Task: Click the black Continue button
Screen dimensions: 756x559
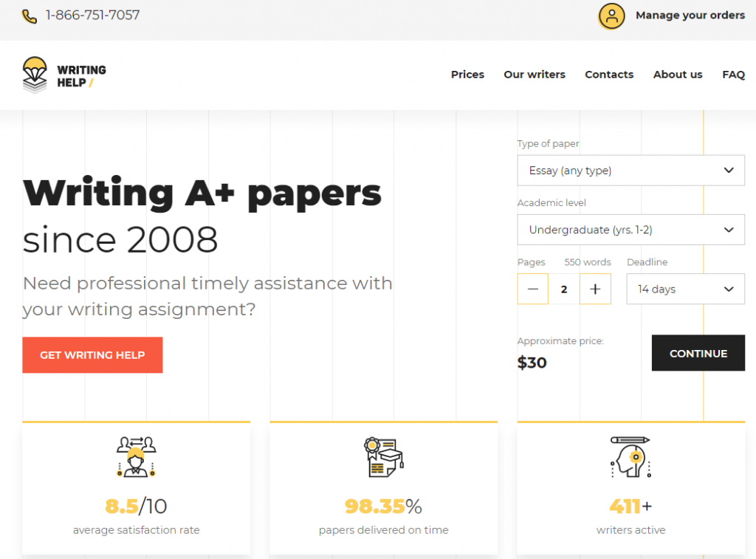Action: [x=698, y=354]
